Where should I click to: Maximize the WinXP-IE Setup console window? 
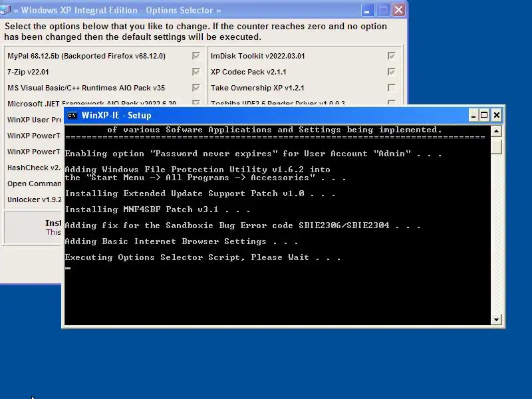[485, 115]
